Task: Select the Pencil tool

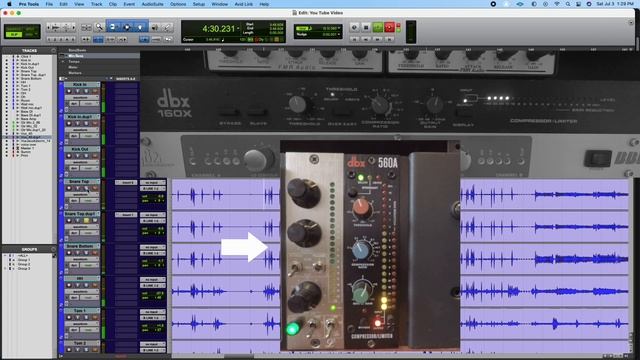Action: coord(167,27)
